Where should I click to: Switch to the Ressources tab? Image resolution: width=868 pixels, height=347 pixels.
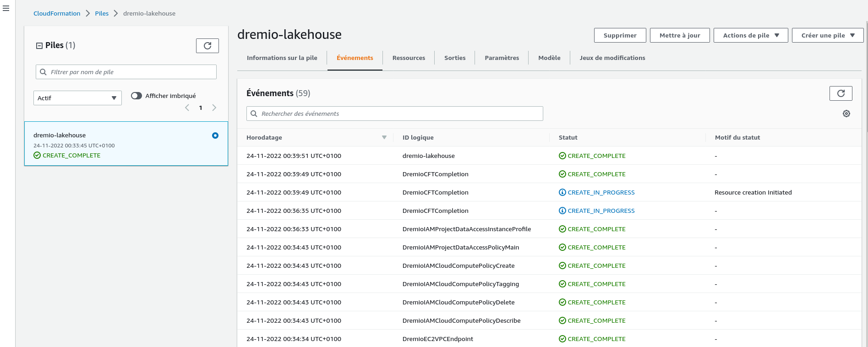coord(409,58)
